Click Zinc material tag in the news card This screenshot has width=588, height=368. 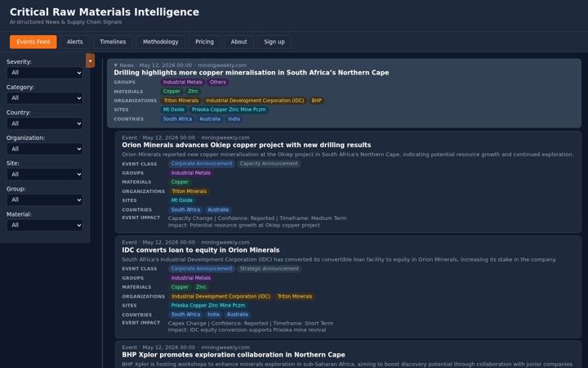click(x=193, y=92)
